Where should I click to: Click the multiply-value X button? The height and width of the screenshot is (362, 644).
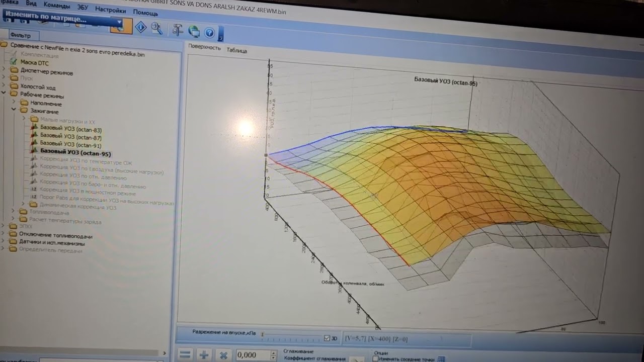click(223, 355)
